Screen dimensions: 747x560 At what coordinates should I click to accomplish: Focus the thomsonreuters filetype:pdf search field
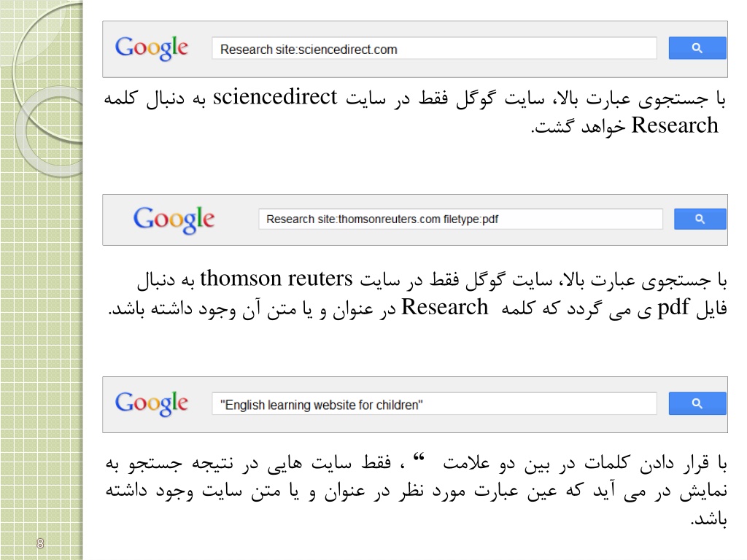[460, 219]
